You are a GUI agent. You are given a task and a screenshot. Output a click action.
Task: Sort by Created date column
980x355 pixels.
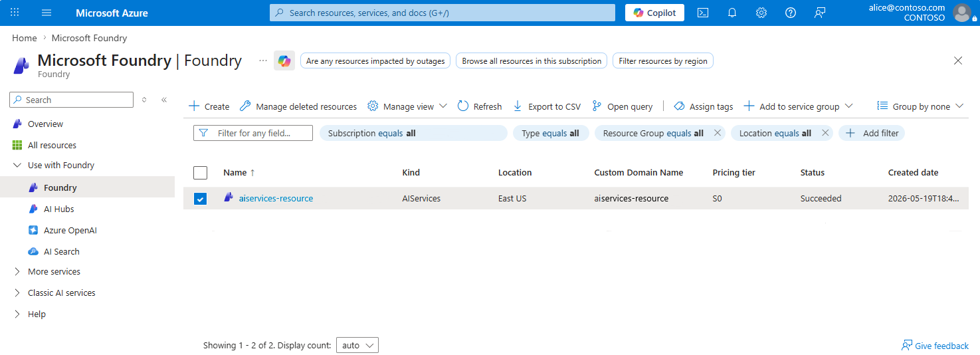point(913,172)
